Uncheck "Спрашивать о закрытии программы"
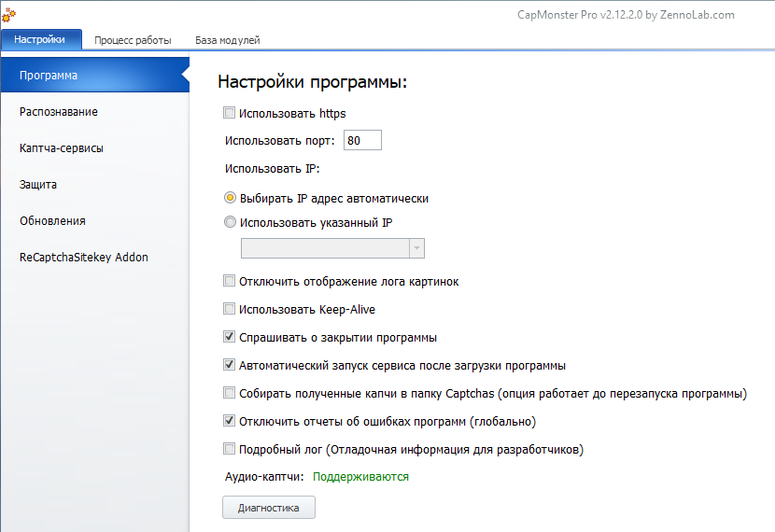The height and width of the screenshot is (532, 775). 230,337
